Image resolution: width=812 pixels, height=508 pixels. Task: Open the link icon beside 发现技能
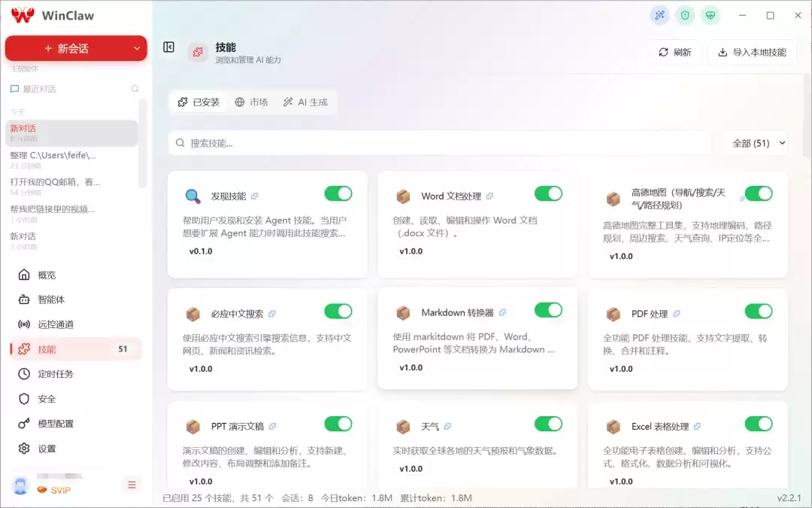[x=254, y=196]
